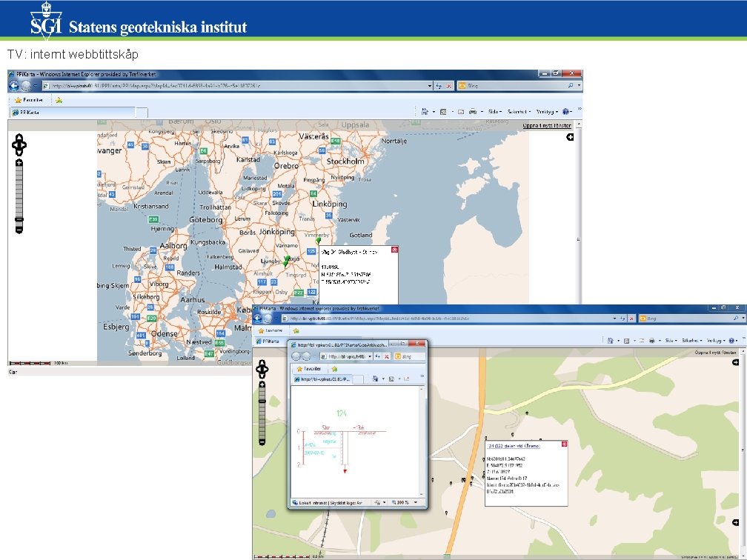Image resolution: width=747 pixels, height=560 pixels.
Task: Open the layer switcher plus on lower map
Action: click(x=736, y=363)
